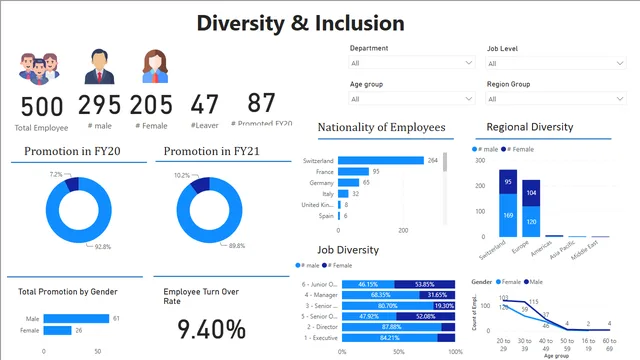Click male legend swatch in Regional Diversity
The height and width of the screenshot is (360, 640).
click(x=474, y=149)
